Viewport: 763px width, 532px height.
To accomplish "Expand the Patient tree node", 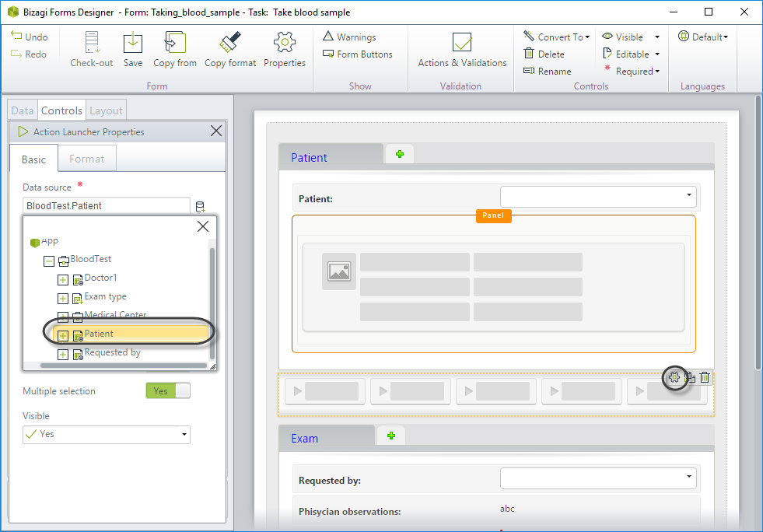I will pos(63,336).
